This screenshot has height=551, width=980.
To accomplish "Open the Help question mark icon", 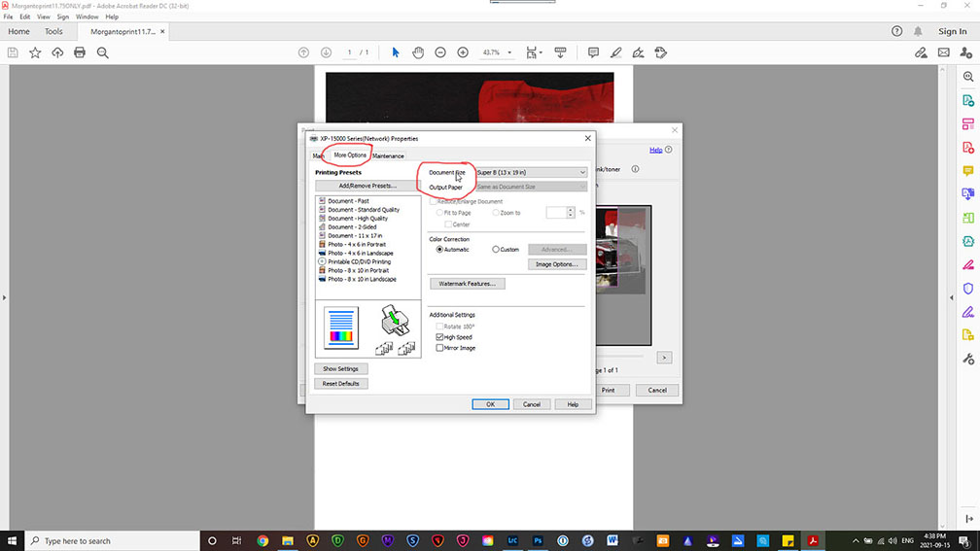I will pos(896,31).
